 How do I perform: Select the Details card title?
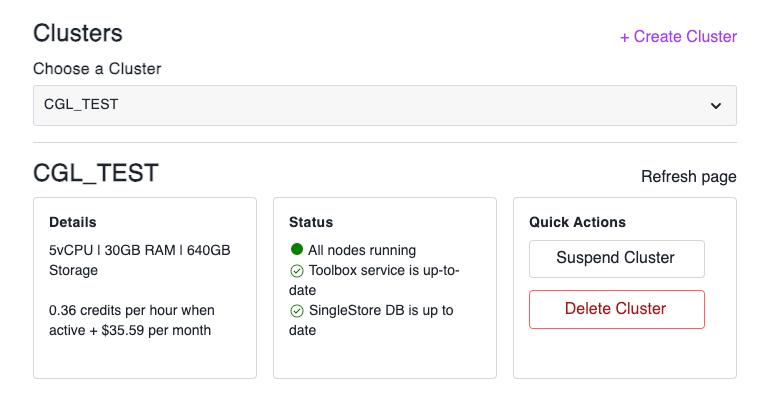(73, 222)
